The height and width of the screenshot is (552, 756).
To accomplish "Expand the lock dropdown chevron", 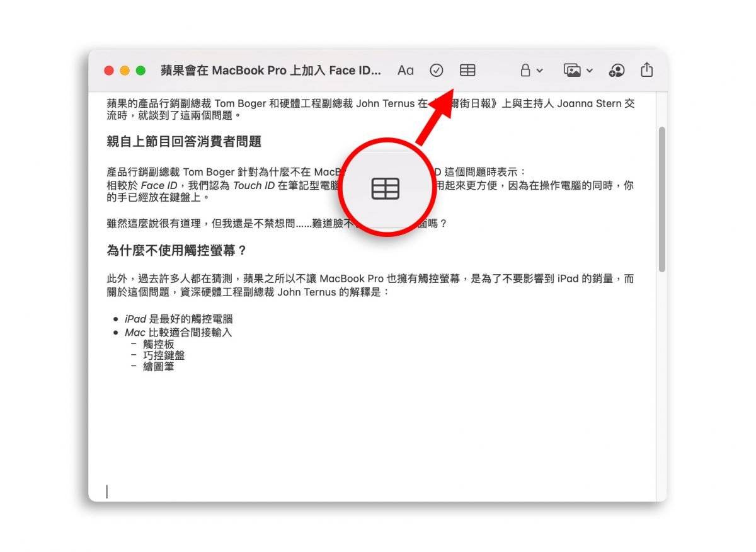I will pos(540,71).
